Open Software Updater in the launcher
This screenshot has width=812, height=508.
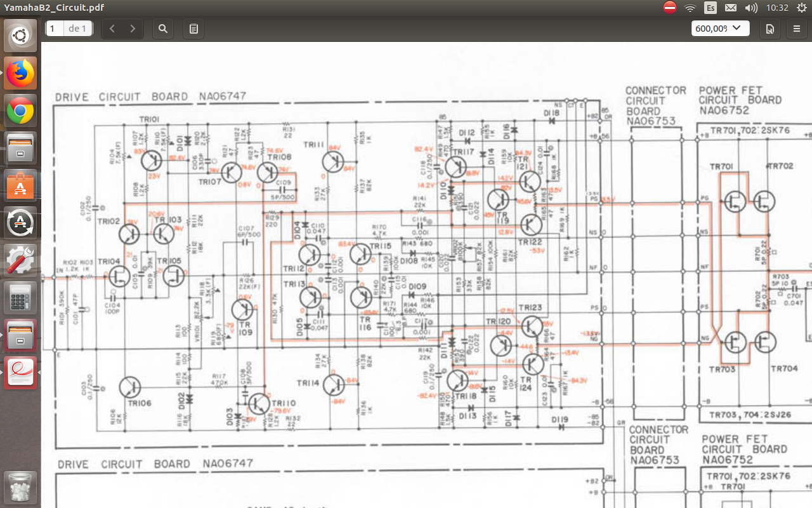pyautogui.click(x=20, y=223)
